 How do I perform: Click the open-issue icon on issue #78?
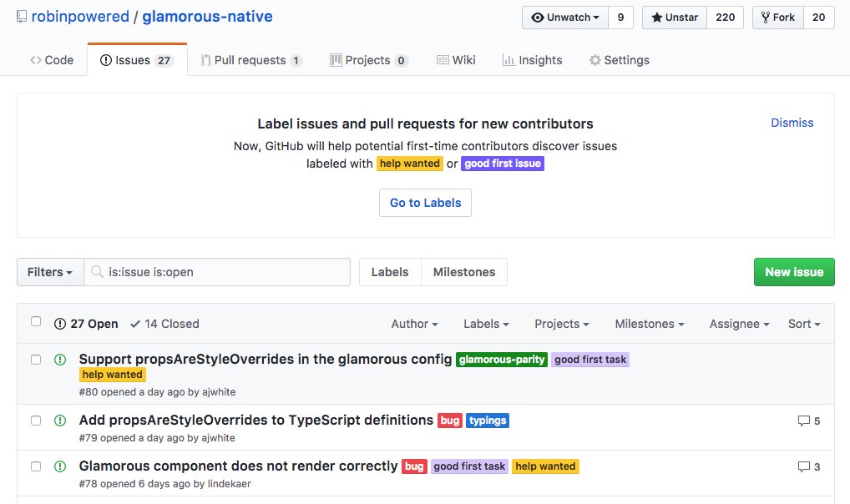point(60,466)
